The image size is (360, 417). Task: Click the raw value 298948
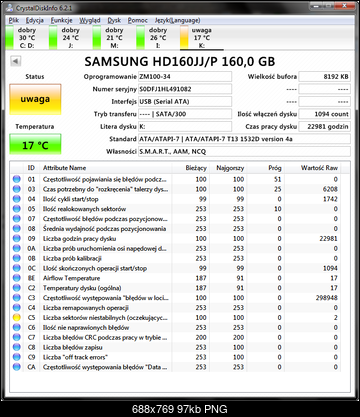(326, 298)
